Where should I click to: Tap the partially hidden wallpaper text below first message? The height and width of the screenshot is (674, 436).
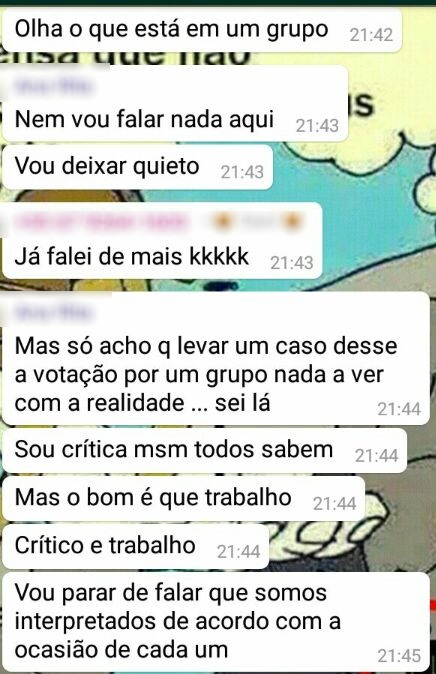tap(129, 58)
